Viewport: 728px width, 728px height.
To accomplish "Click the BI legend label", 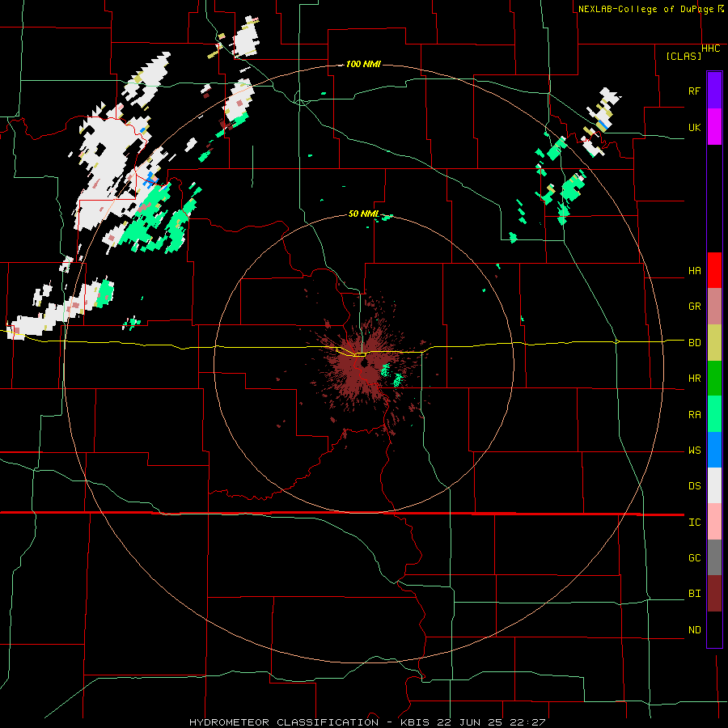I will click(694, 594).
